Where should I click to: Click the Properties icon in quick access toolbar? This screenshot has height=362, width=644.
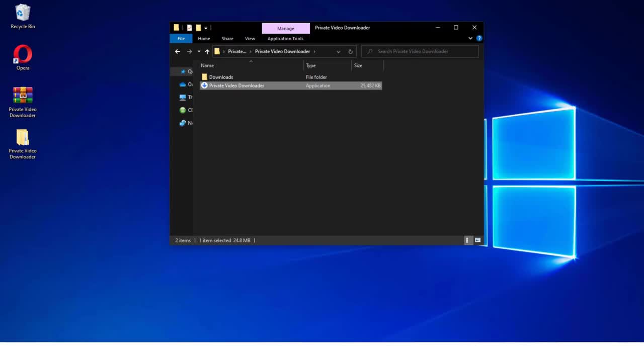(x=189, y=28)
